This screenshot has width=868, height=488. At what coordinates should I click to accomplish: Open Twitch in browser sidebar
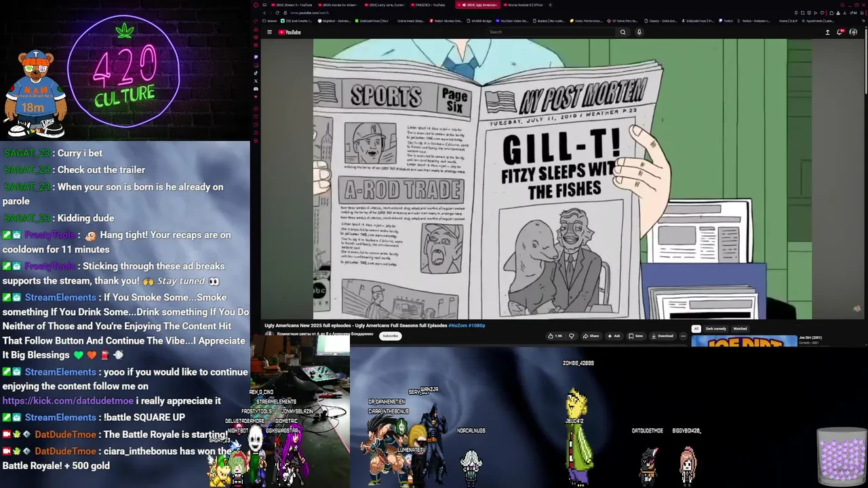[256, 57]
